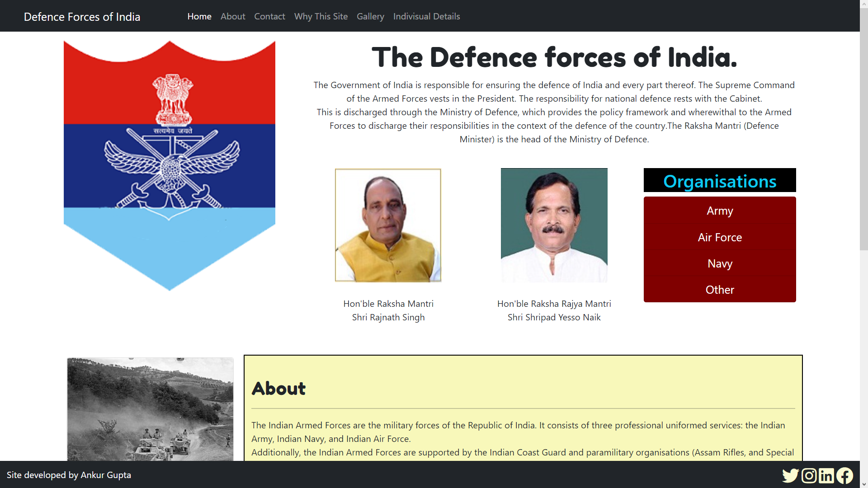The image size is (868, 488).
Task: Navigate to the Gallery page
Action: 370,16
